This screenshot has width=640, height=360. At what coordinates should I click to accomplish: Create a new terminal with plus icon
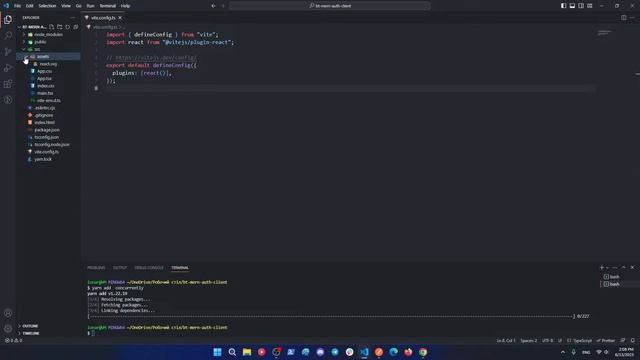click(602, 267)
